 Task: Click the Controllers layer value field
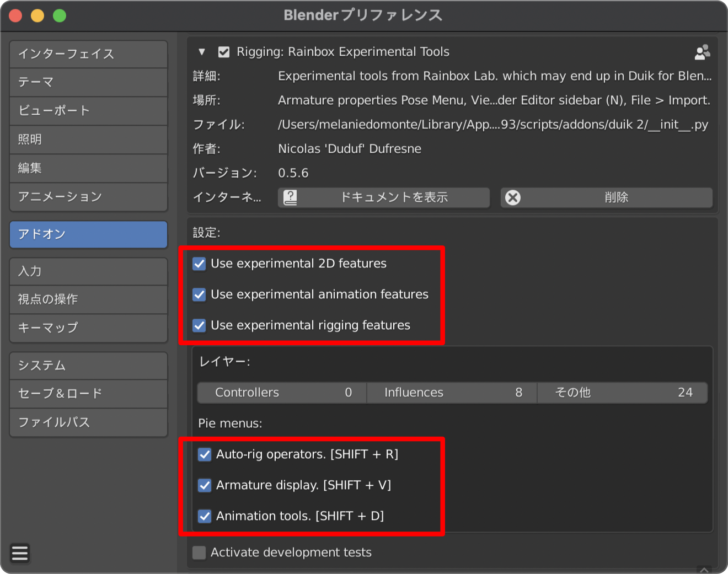[282, 393]
